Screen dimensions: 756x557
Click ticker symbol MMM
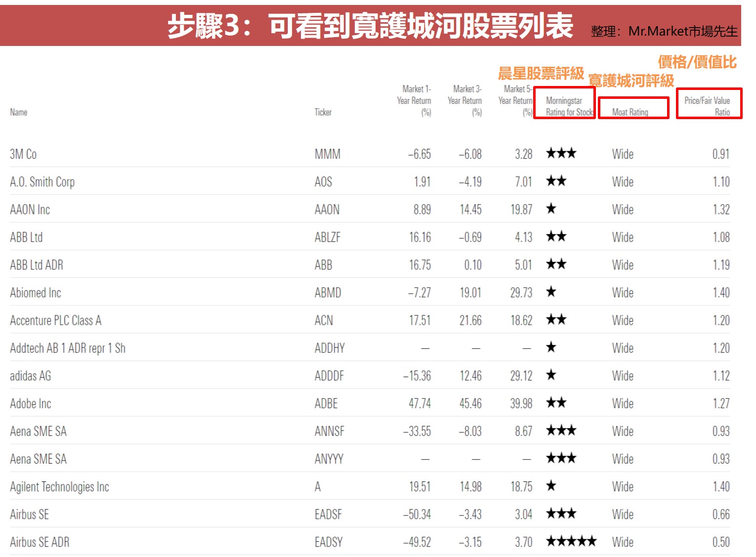[x=327, y=154]
